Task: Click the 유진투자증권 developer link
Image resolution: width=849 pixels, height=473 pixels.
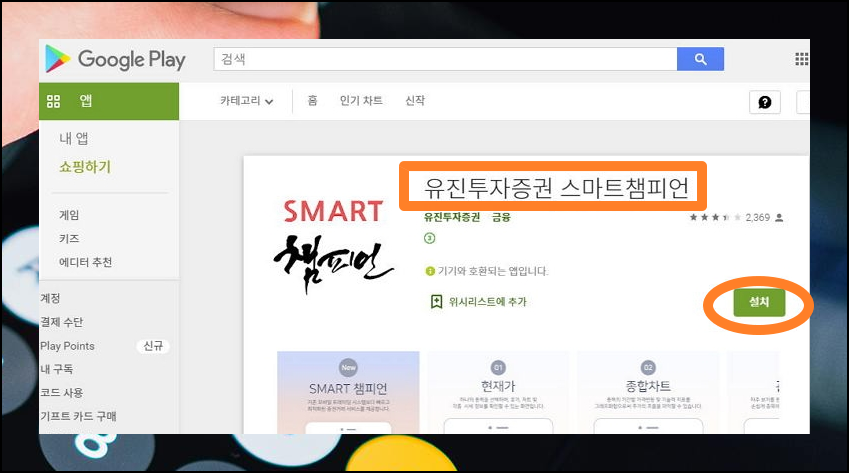Action: [x=452, y=218]
